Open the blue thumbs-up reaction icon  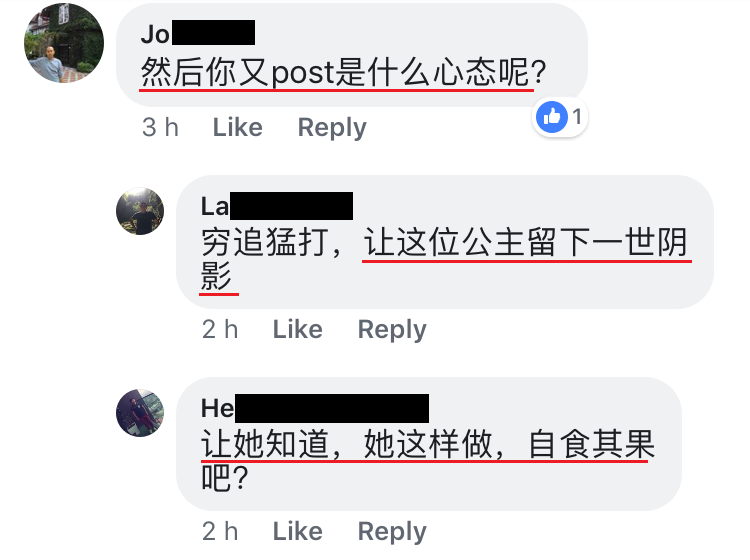coord(551,117)
